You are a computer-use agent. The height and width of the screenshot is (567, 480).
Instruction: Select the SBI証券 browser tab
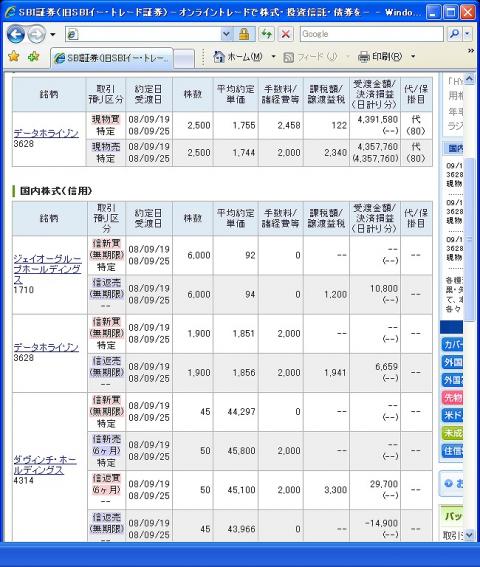[x=111, y=58]
